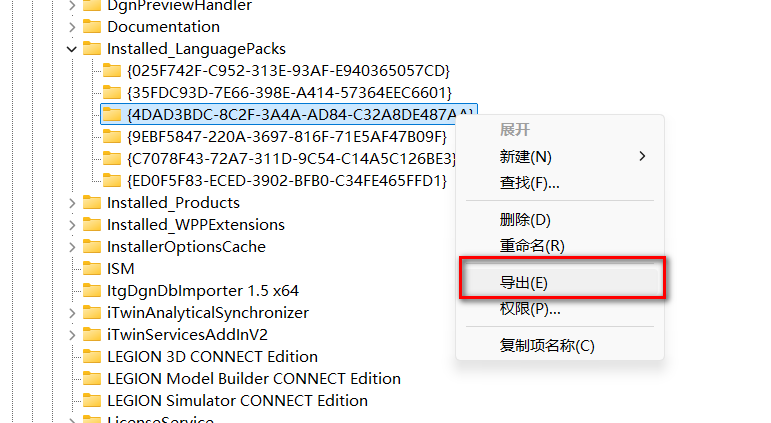Click the LEGION Simulator CONNECT Edition folder icon
This screenshot has height=423, width=771.
point(92,401)
